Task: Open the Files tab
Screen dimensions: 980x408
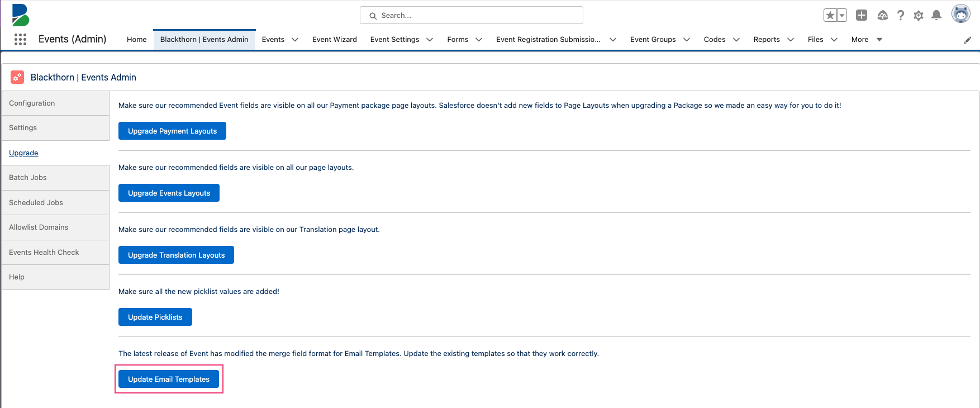Action: 816,40
